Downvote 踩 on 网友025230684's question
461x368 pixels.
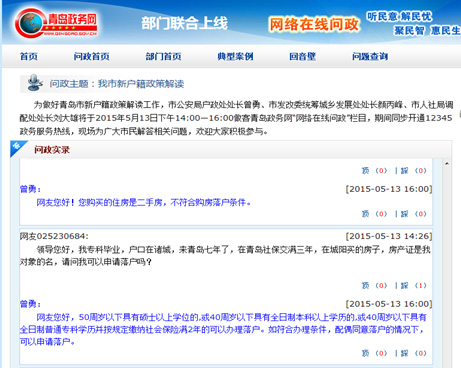coord(404,285)
